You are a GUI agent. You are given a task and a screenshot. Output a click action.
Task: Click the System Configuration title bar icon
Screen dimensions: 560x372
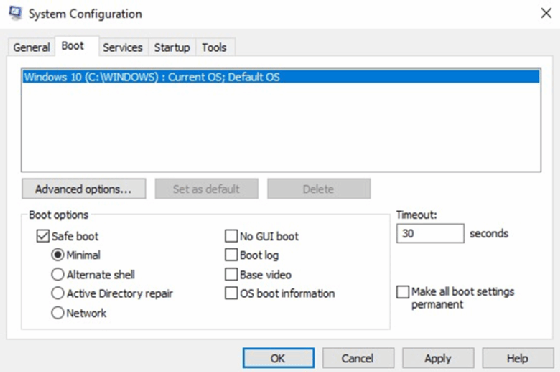(15, 13)
